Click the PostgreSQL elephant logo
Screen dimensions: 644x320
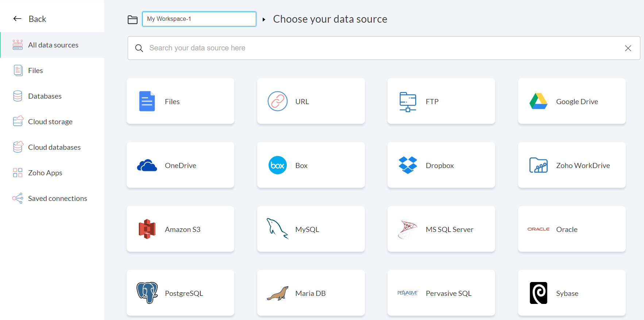(x=147, y=293)
